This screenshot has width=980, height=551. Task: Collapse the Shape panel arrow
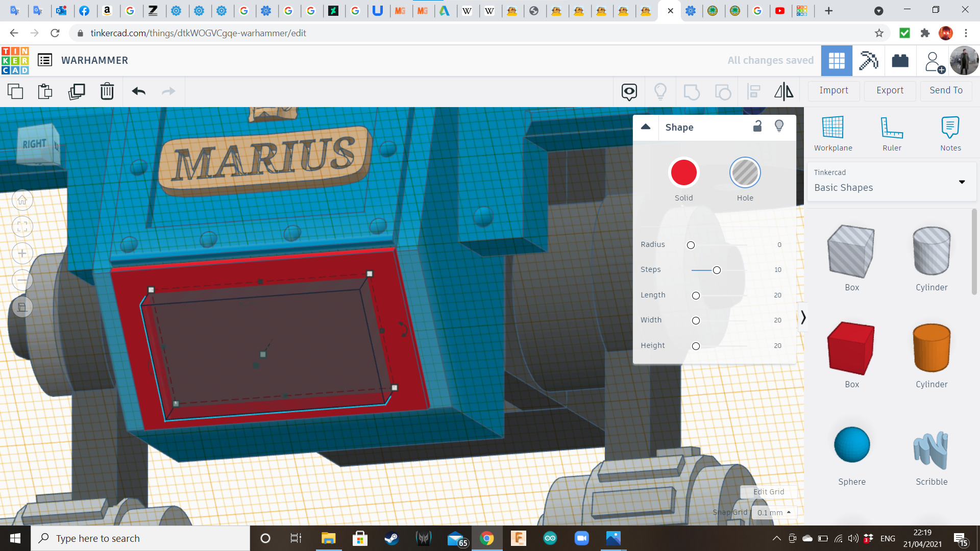click(x=646, y=127)
